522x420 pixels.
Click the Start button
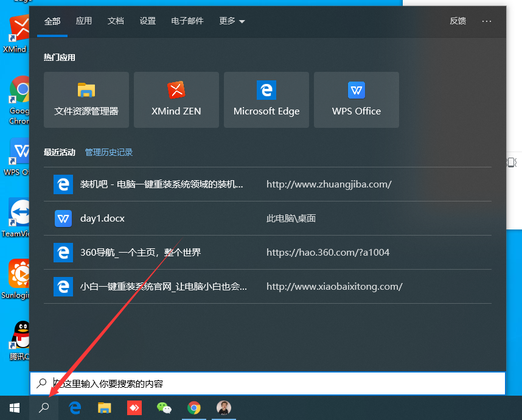point(14,408)
